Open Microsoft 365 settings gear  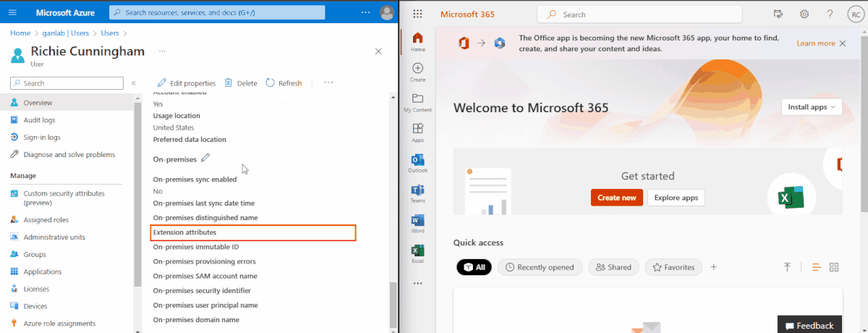pos(804,14)
